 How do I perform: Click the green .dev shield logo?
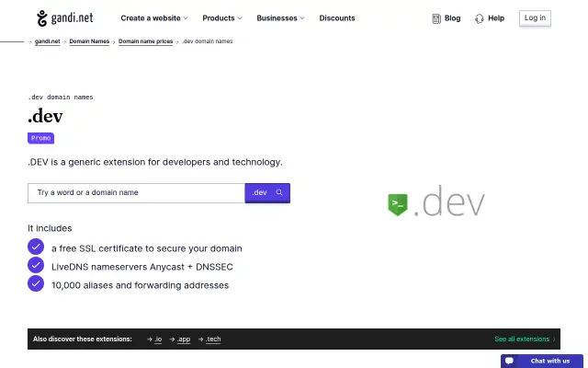point(398,204)
